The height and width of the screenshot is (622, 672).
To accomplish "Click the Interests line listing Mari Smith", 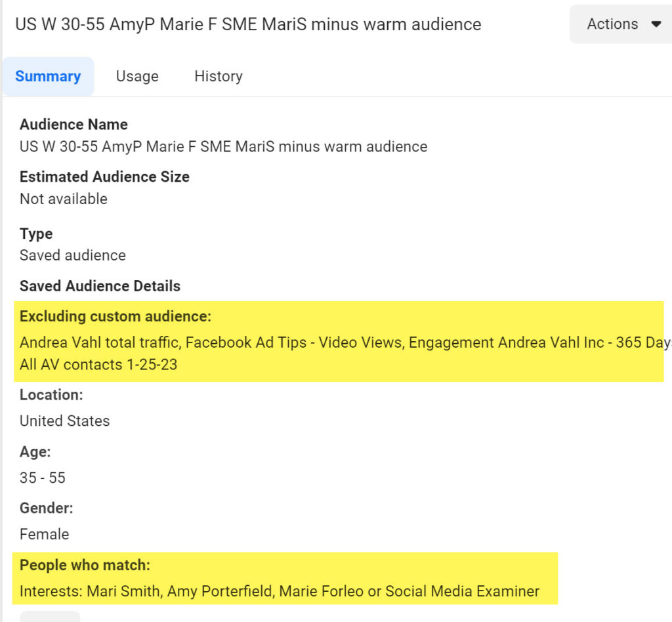I will (x=280, y=591).
